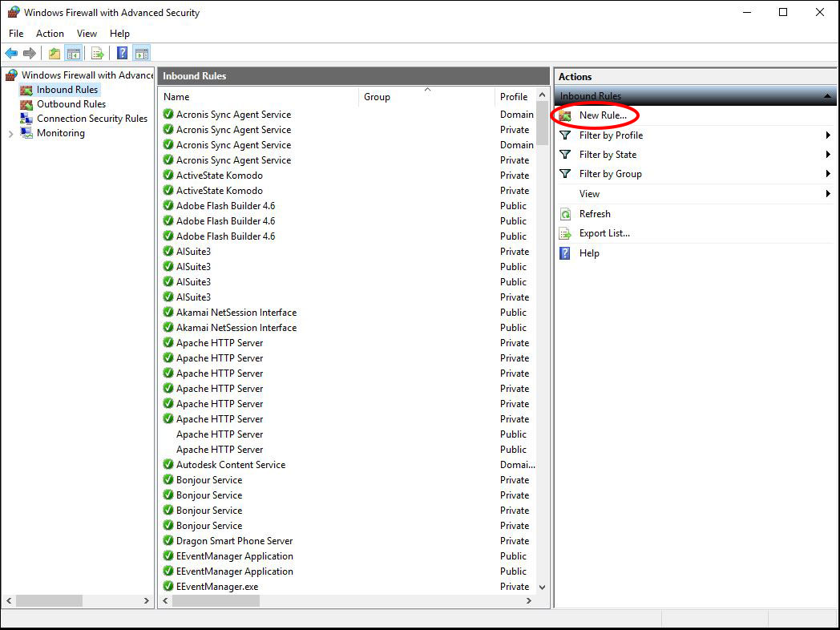Click the Filter by State funnel icon
The width and height of the screenshot is (840, 630).
tap(565, 154)
